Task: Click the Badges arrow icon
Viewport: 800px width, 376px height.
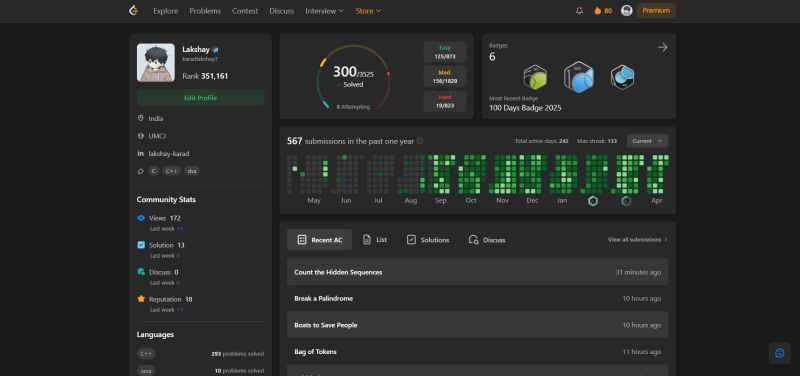Action: pyautogui.click(x=662, y=47)
